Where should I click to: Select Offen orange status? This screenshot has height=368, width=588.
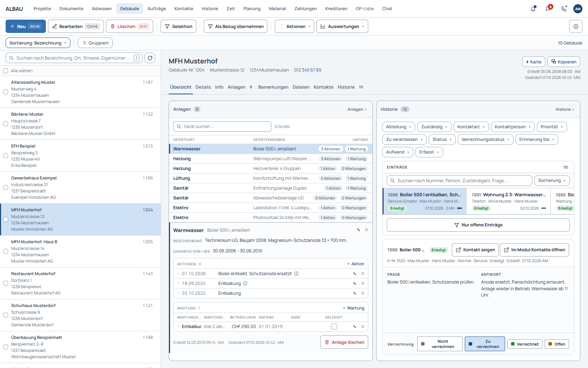(557, 344)
